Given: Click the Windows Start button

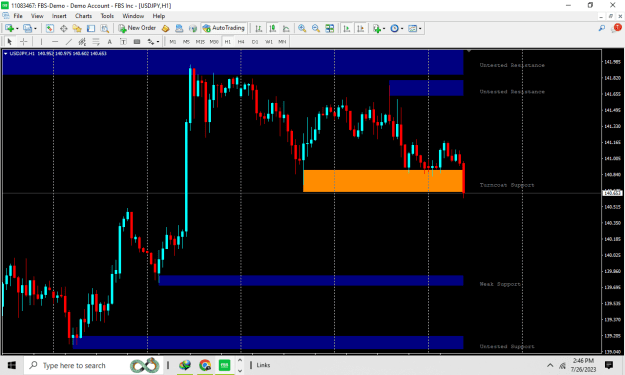Looking at the screenshot, I should point(12,365).
